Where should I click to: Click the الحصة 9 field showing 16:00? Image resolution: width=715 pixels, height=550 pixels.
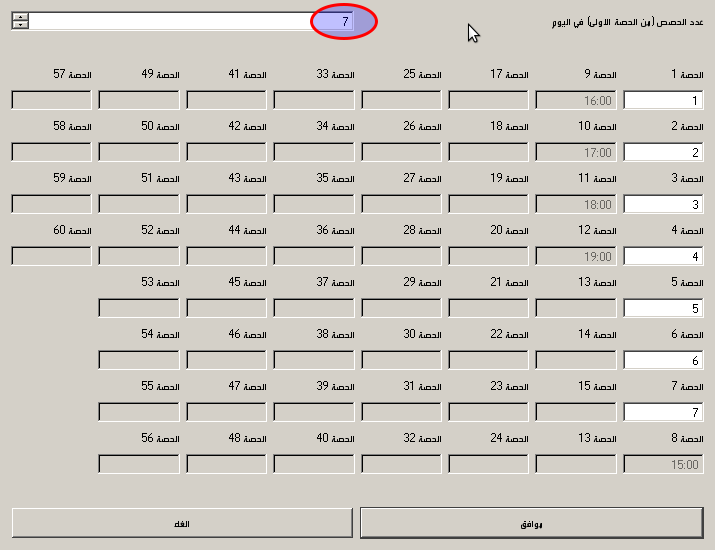[x=576, y=100]
